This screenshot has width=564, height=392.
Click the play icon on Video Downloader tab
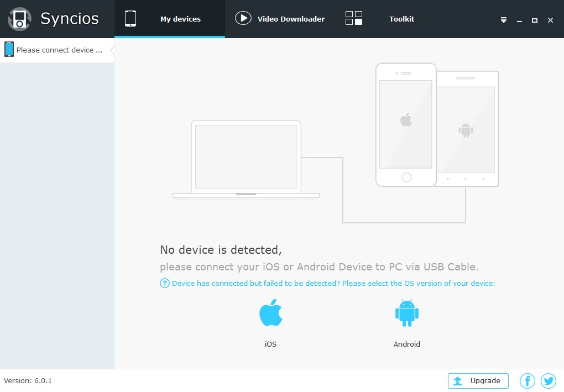[243, 18]
